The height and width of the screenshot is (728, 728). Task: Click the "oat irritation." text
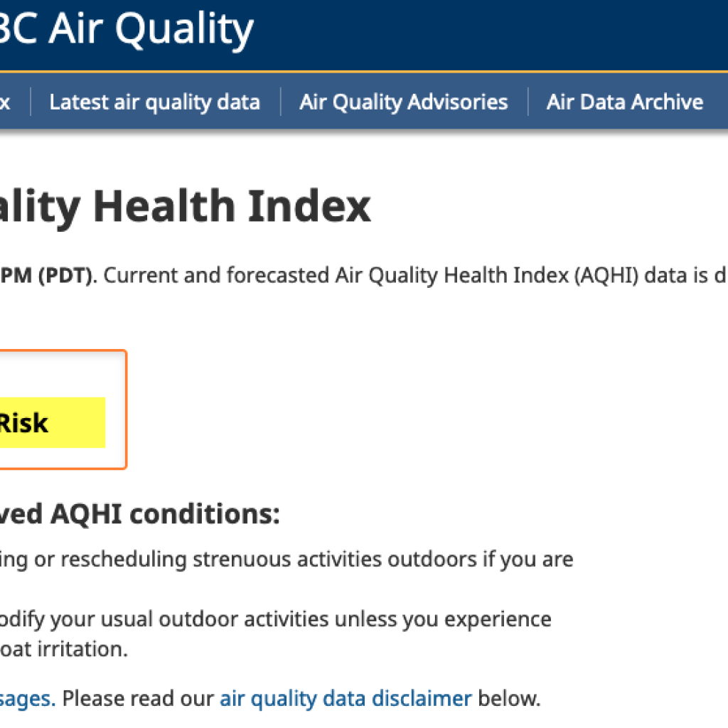64,650
